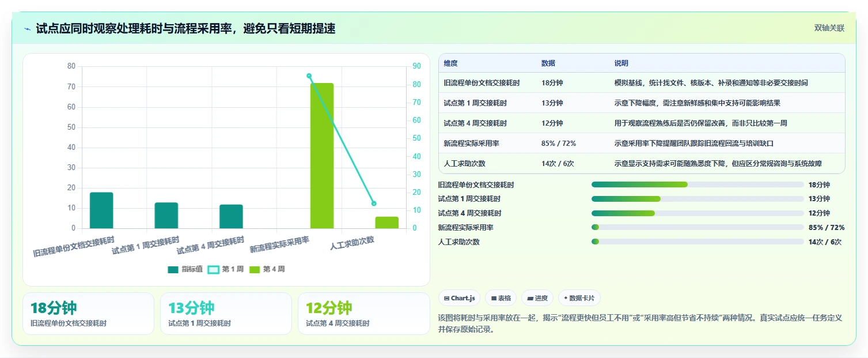Viewport: 868px width, 358px height.
Task: Click the 85% / 72% table value
Action: coord(559,144)
